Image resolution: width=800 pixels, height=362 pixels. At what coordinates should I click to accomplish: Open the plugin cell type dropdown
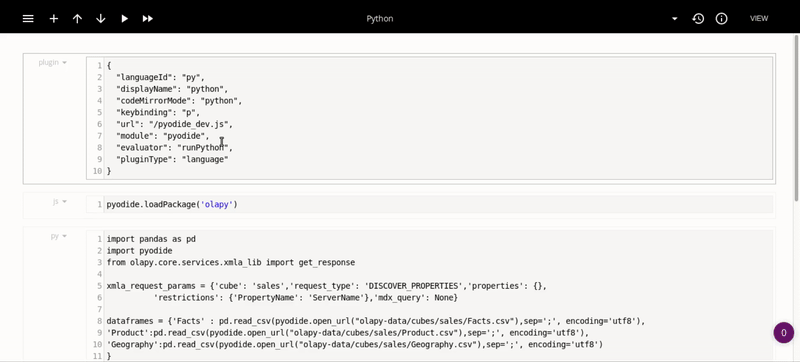click(53, 62)
